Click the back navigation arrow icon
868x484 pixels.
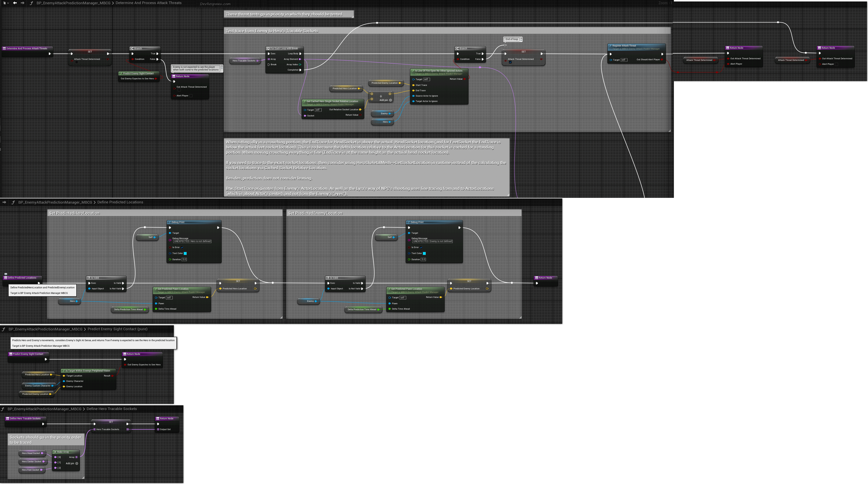pos(15,3)
